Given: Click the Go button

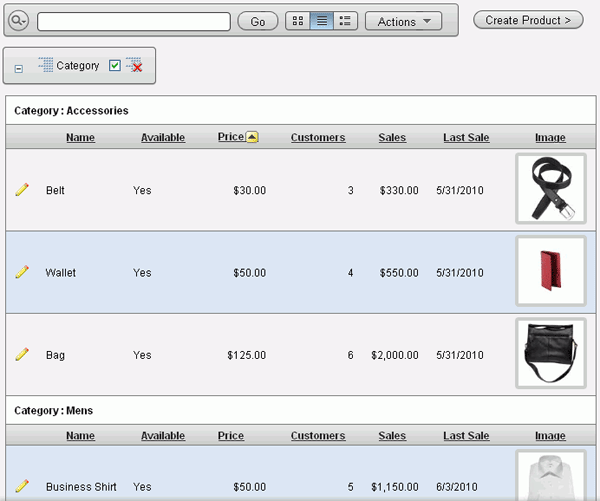Looking at the screenshot, I should click(x=258, y=21).
